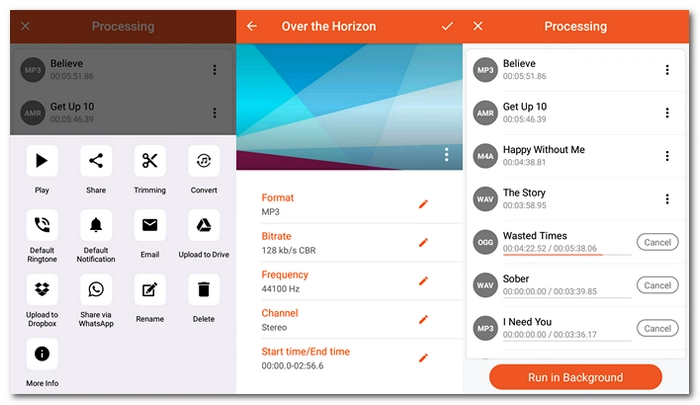The image size is (700, 405).
Task: Tap the Share icon
Action: 96,161
